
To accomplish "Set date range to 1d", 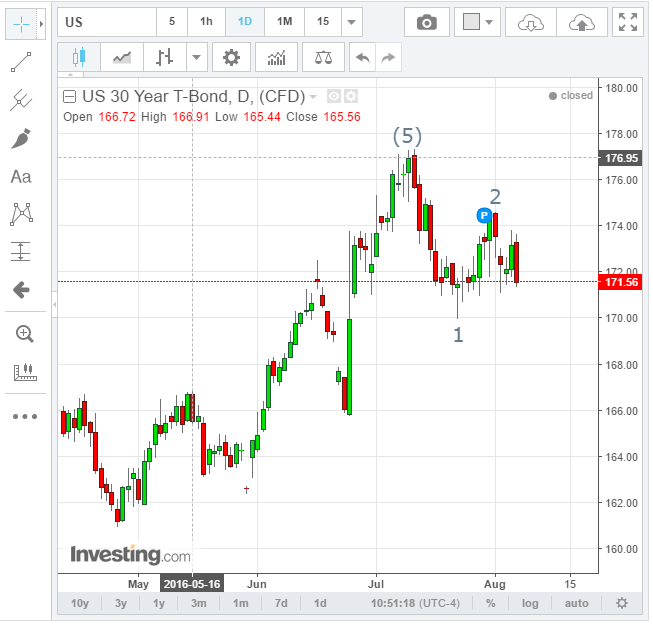I will [x=320, y=603].
